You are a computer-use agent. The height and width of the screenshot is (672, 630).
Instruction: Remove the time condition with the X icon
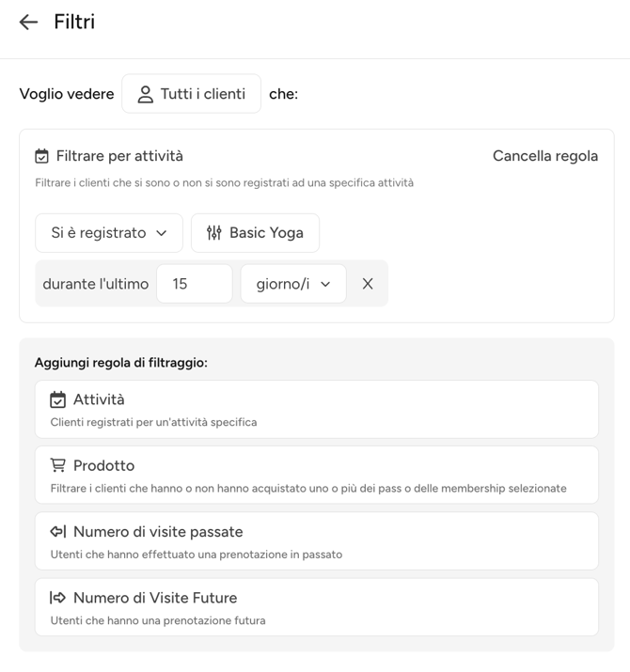click(368, 284)
